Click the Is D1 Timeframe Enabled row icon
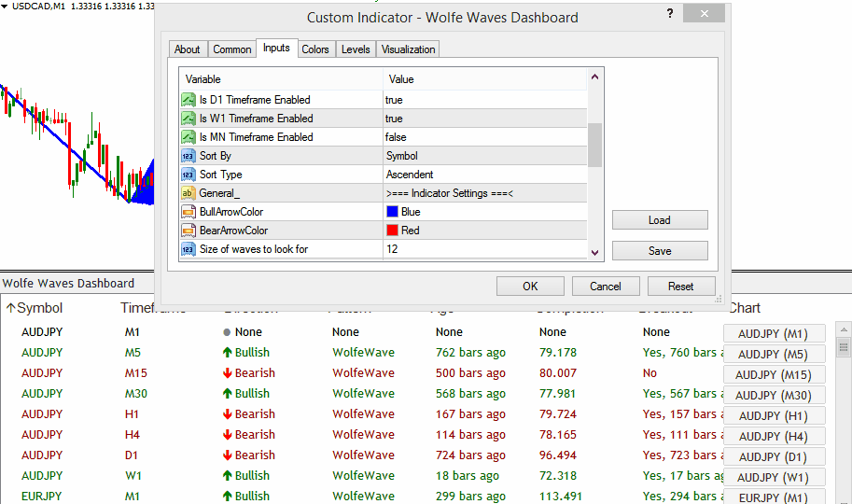 188,100
